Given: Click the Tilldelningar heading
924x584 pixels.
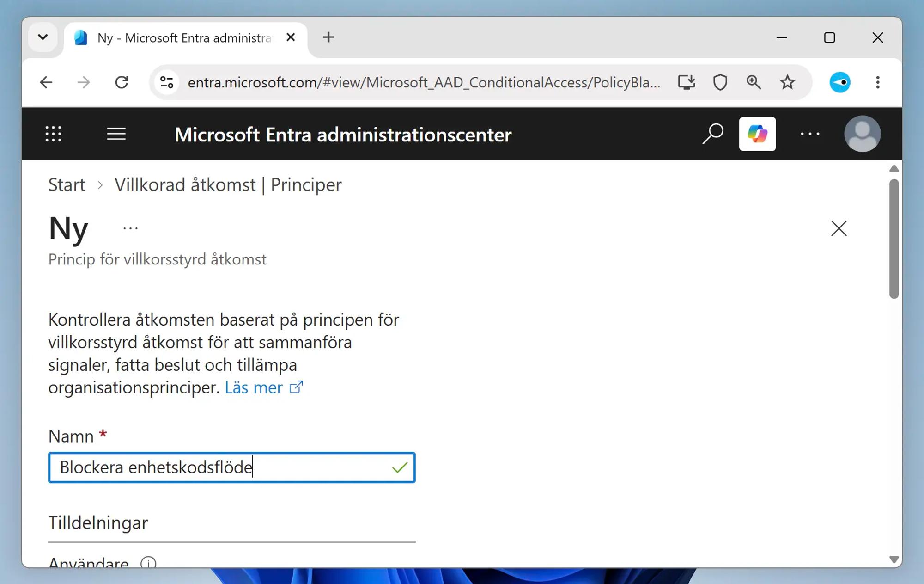Looking at the screenshot, I should point(98,523).
